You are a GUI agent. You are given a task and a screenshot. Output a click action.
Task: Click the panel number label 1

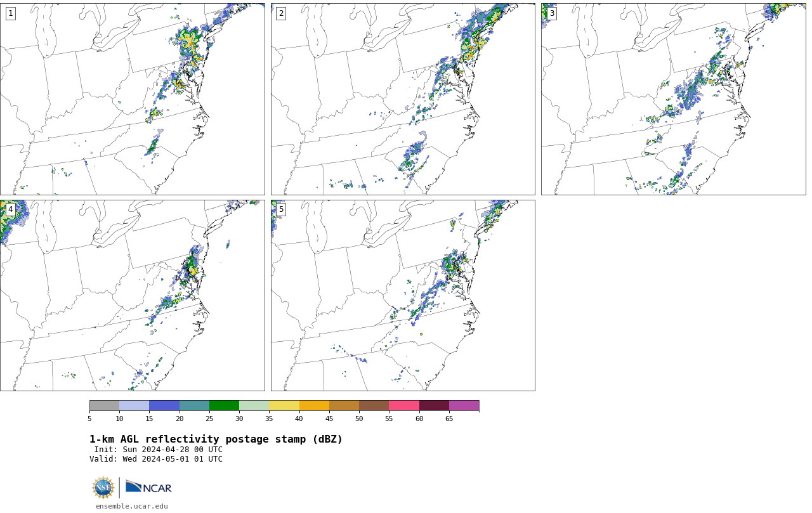point(10,13)
